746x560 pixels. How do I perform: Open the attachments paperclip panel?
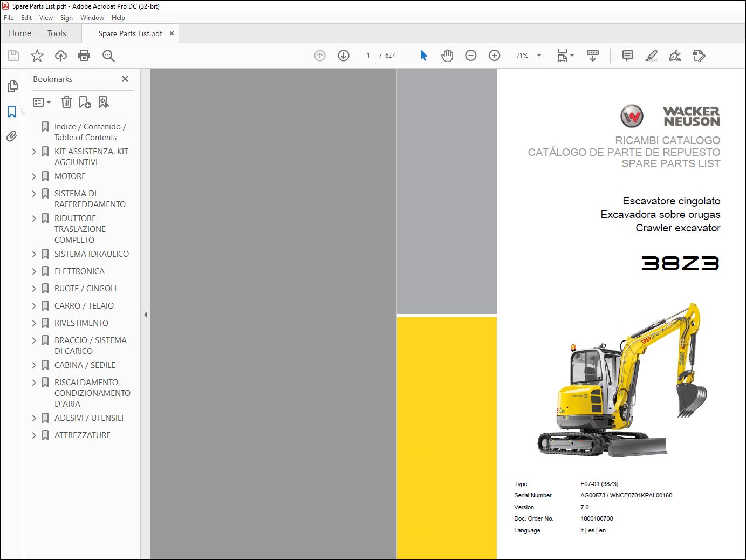click(x=12, y=136)
